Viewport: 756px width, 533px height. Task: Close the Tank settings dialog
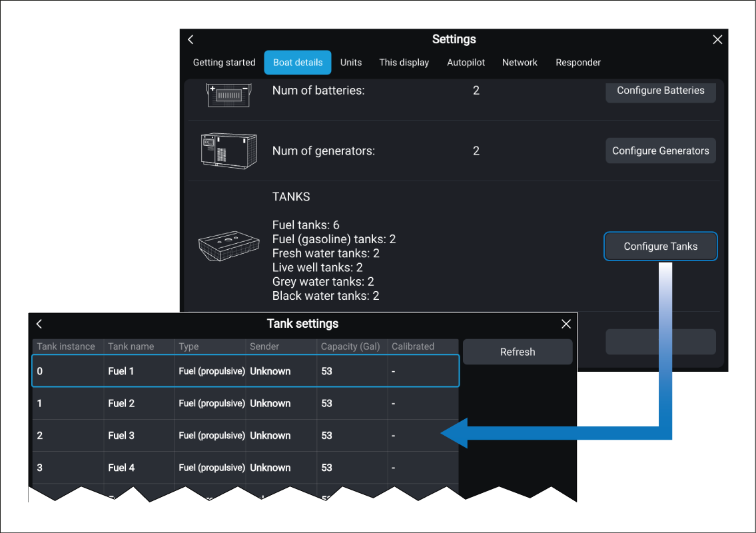[566, 324]
